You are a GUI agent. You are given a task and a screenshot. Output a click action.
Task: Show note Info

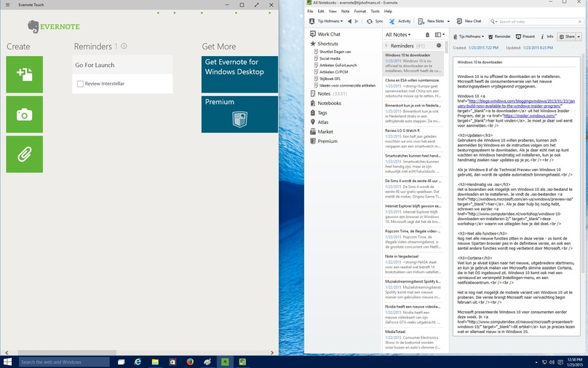[547, 36]
